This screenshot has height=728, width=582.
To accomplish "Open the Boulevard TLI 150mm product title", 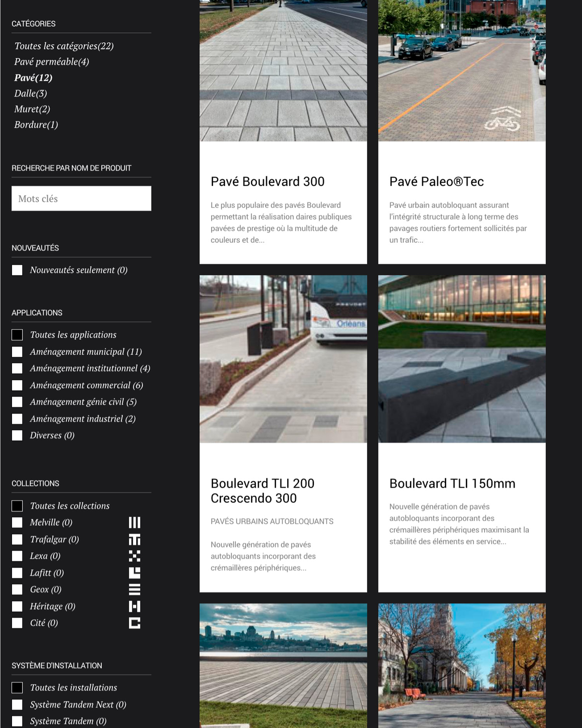I will tap(452, 484).
